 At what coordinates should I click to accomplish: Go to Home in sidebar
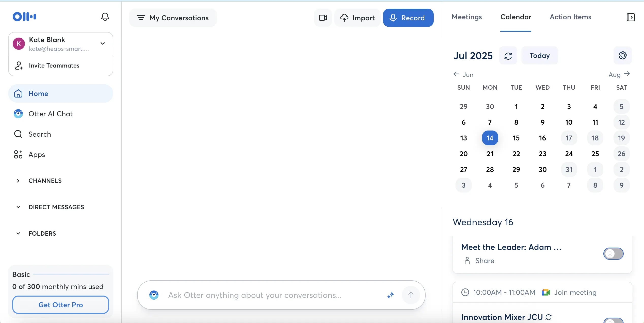61,93
